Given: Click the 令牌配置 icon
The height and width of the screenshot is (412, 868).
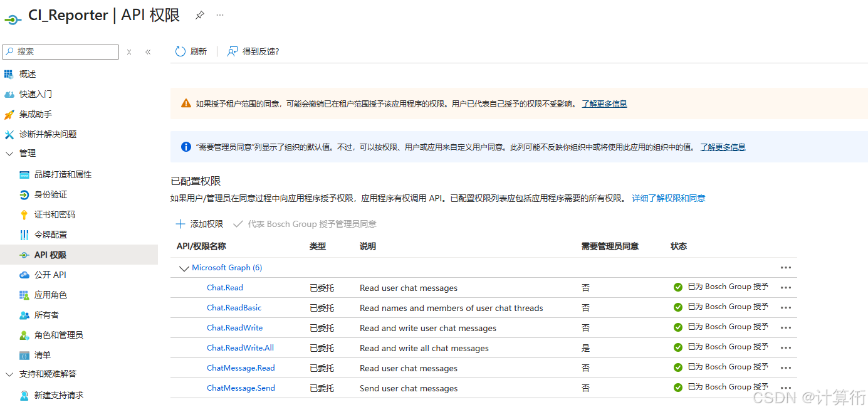Looking at the screenshot, I should click(x=24, y=235).
